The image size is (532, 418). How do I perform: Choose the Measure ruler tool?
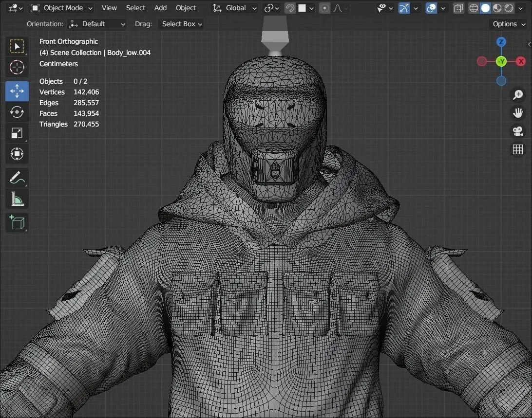click(x=17, y=199)
